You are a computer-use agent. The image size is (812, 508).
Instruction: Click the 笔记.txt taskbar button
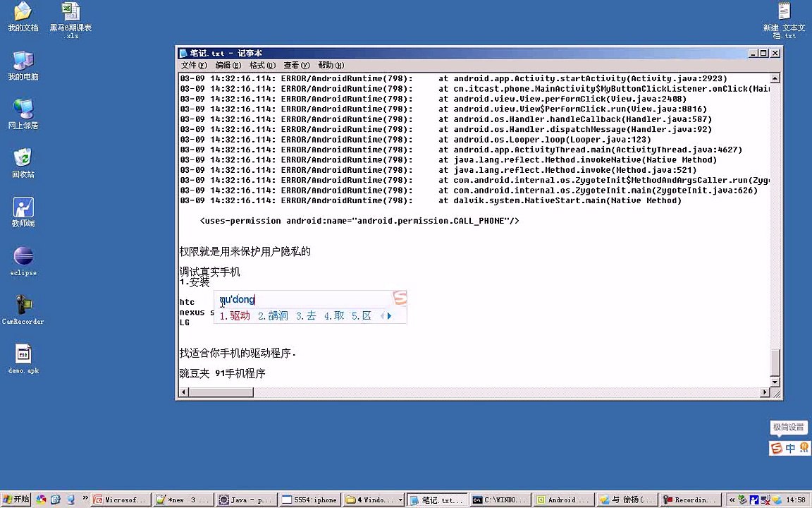click(437, 500)
